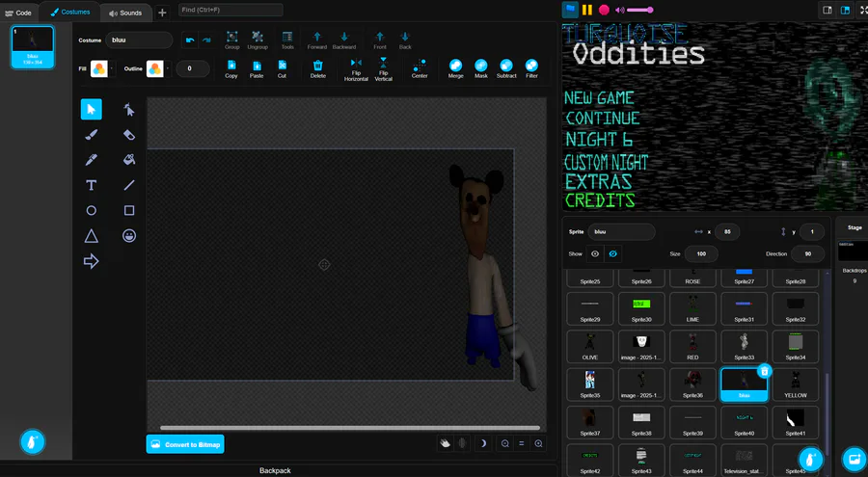Screen dimensions: 868x477
Task: Open the Backpack bar
Action: point(275,470)
